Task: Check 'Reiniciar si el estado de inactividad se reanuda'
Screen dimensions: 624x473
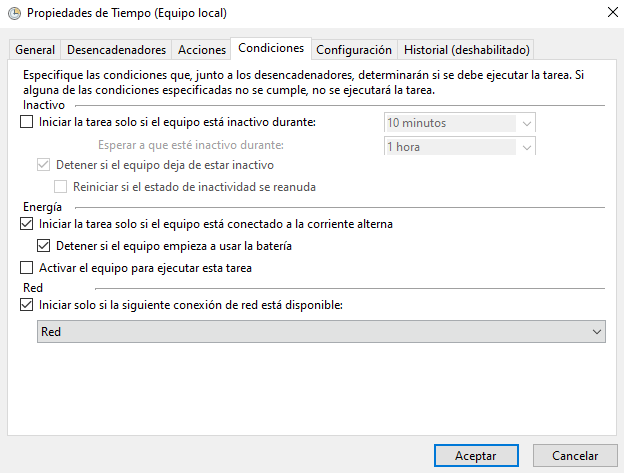Action: pyautogui.click(x=61, y=186)
